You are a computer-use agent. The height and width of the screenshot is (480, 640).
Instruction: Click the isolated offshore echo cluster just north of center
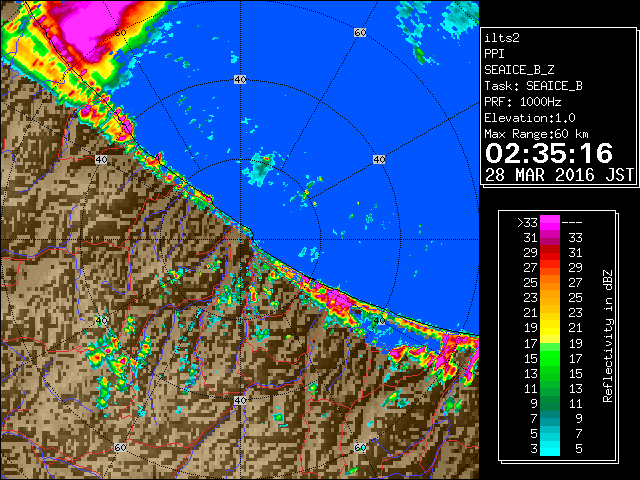click(261, 167)
